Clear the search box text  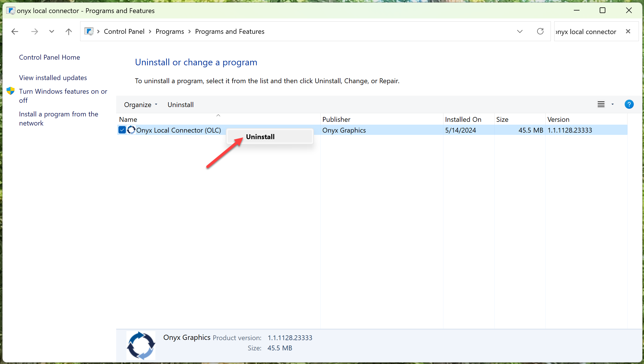(x=628, y=31)
